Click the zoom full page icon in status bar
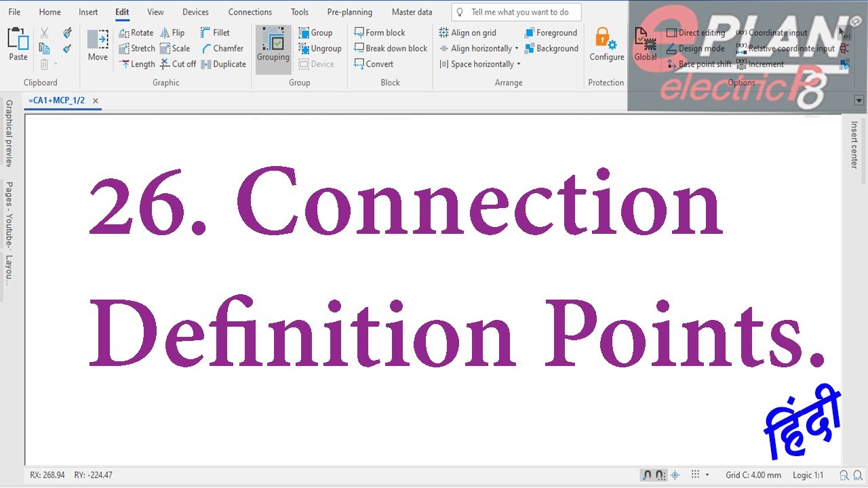The width and height of the screenshot is (868, 488). tap(857, 475)
